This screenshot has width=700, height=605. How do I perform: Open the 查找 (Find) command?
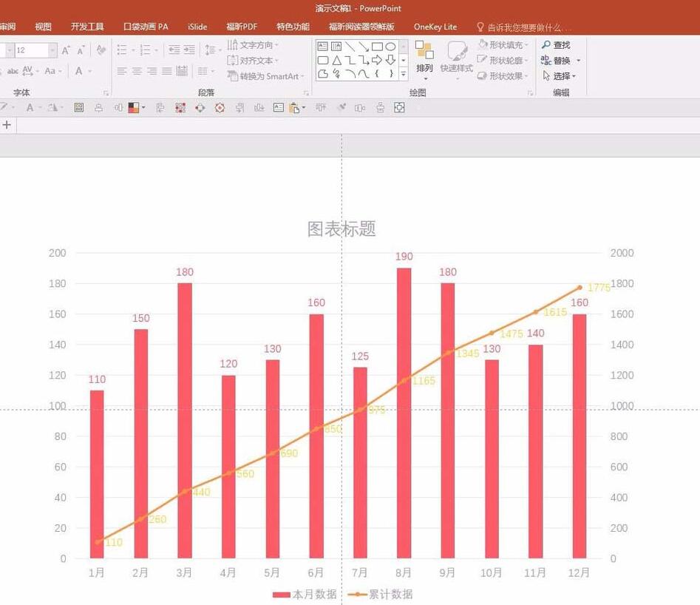(x=556, y=44)
